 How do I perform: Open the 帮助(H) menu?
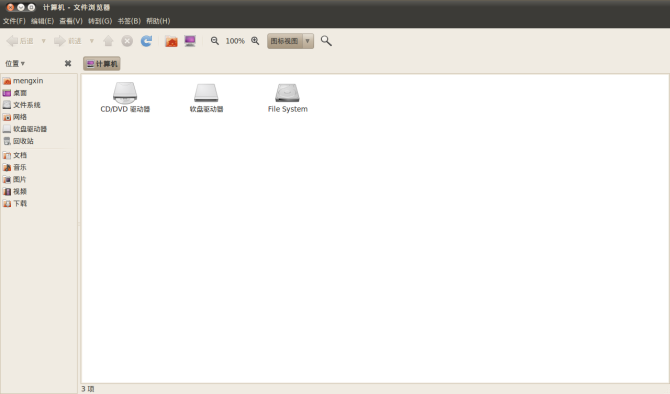[158, 21]
